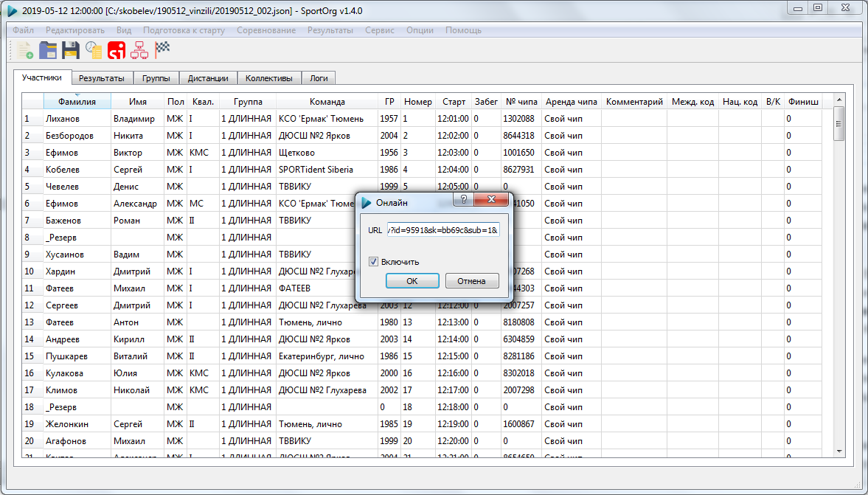
Task: Click scroll up arrow of participants table
Action: coord(839,100)
